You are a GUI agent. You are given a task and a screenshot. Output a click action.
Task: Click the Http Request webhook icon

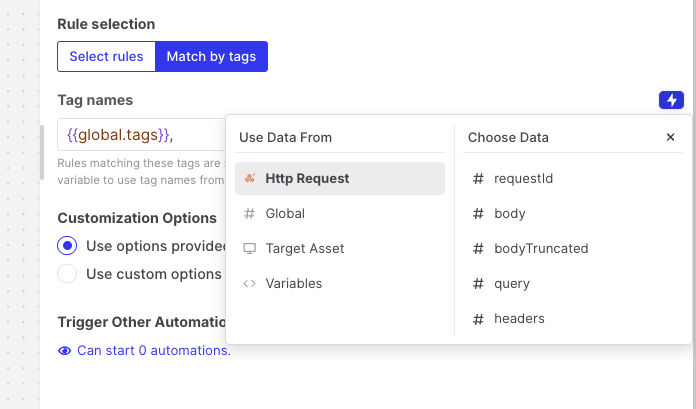pos(250,178)
